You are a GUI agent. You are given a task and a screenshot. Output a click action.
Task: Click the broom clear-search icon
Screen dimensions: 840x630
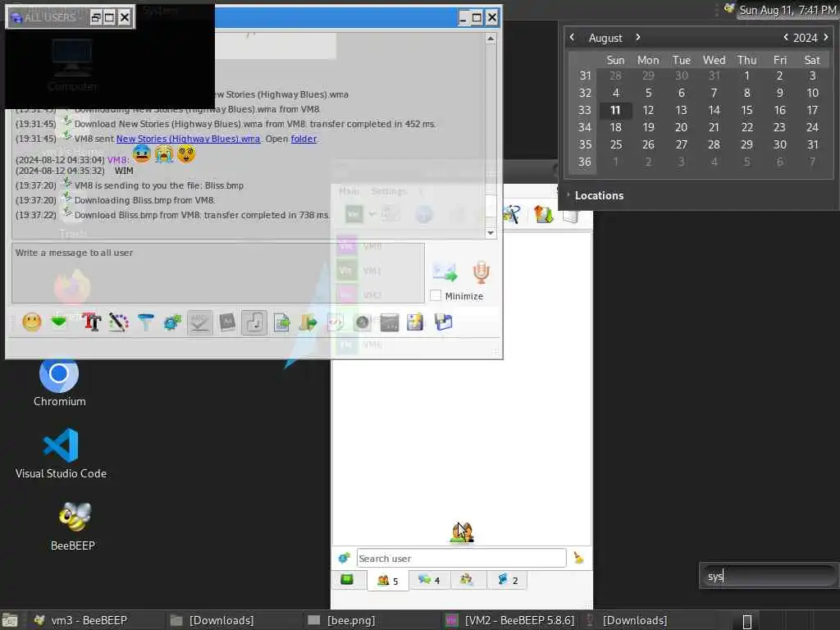(x=578, y=558)
